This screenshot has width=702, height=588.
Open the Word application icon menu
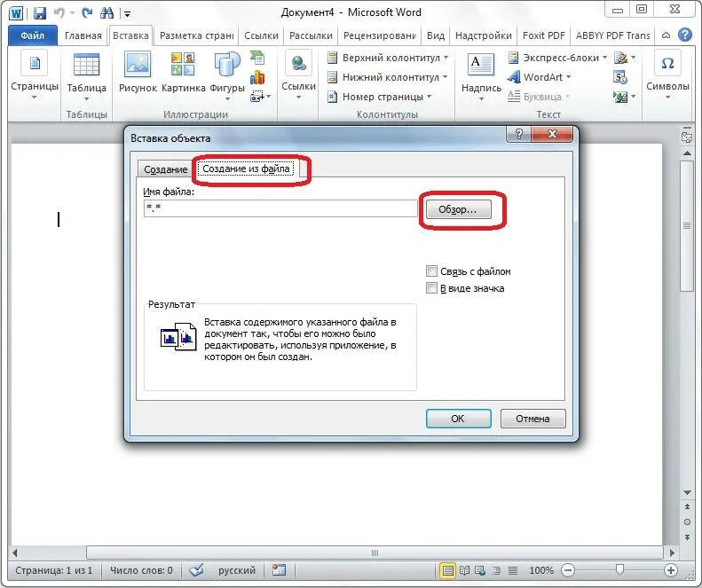click(16, 13)
